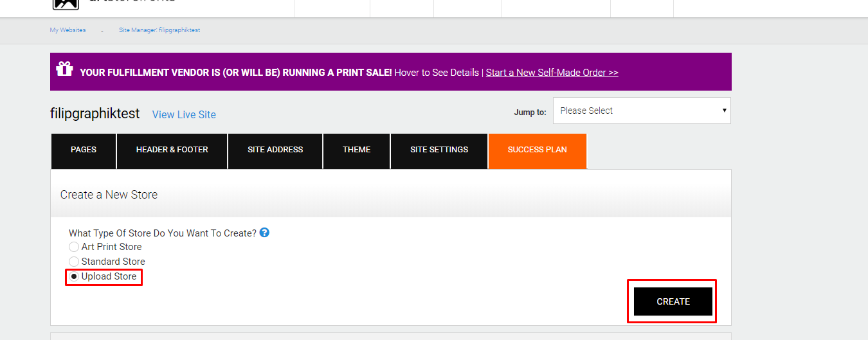The width and height of the screenshot is (868, 340).
Task: Open the Header & Footer tab
Action: tap(172, 150)
